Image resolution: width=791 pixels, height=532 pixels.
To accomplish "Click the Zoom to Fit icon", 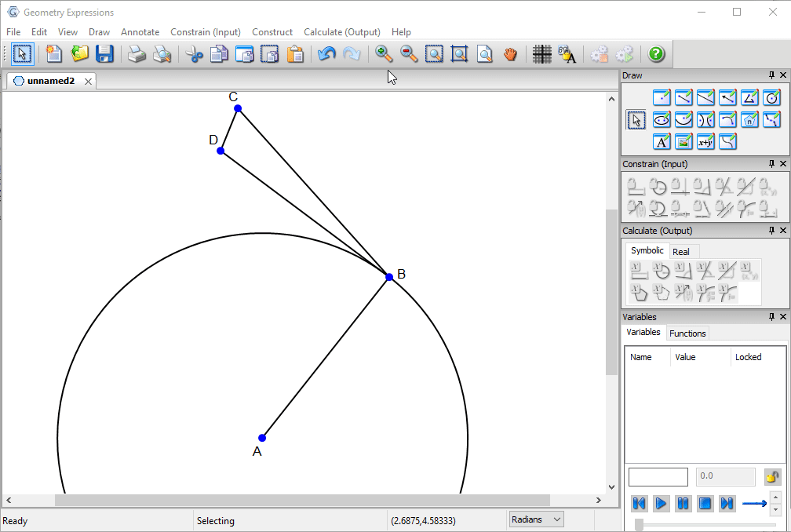I will (459, 54).
